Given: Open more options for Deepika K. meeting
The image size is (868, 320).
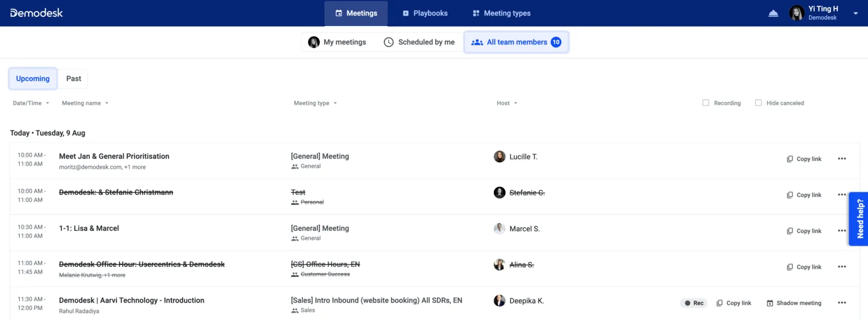Looking at the screenshot, I should (x=842, y=303).
